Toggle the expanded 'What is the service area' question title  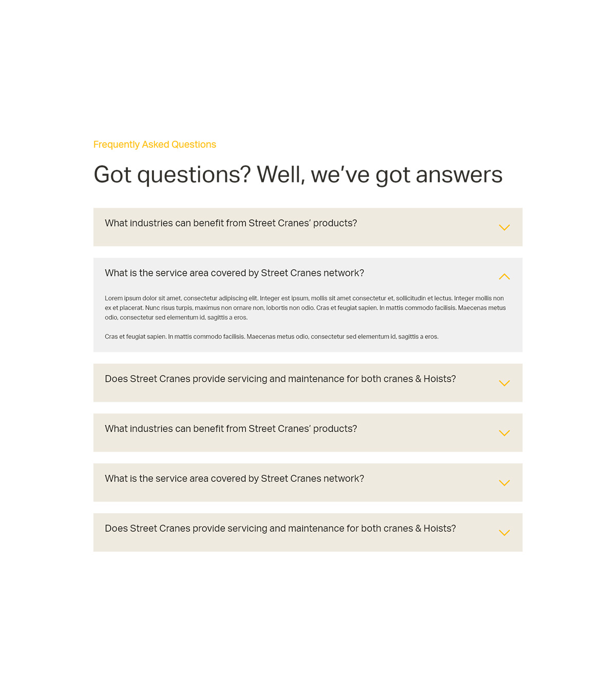(235, 273)
